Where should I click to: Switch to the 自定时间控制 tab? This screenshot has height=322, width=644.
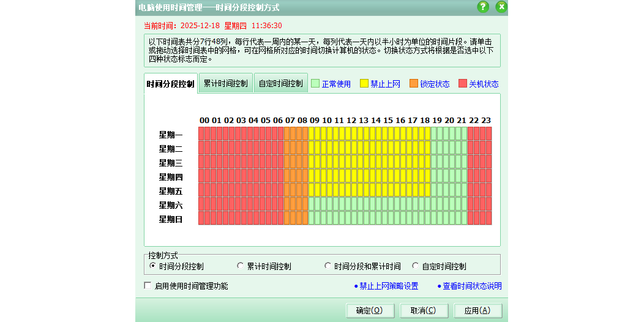(x=280, y=83)
